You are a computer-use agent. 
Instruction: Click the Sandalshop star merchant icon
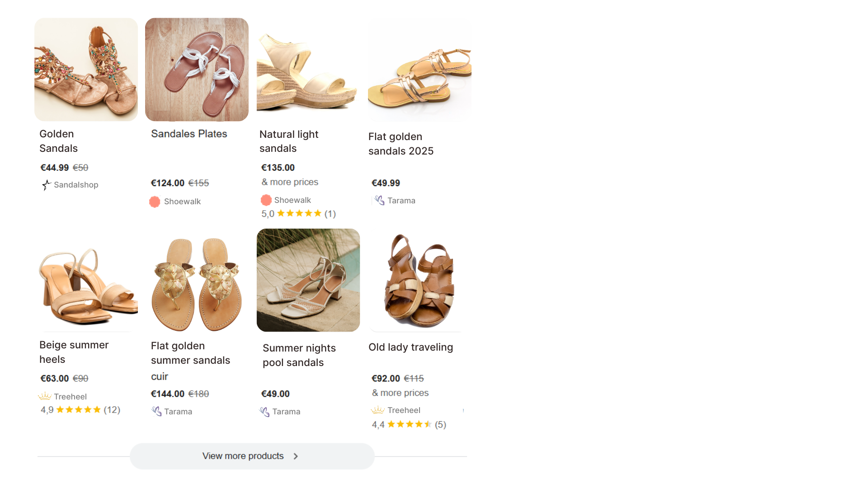(x=46, y=185)
